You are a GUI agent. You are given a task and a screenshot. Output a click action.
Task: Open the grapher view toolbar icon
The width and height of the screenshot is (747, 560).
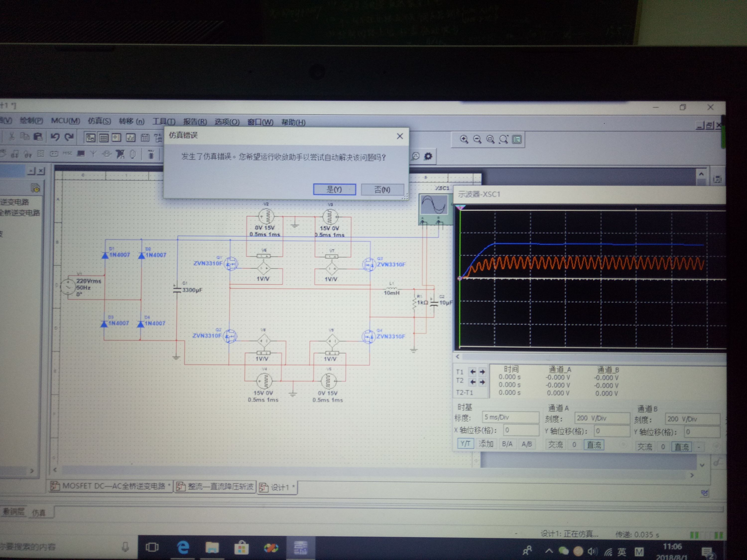(x=131, y=138)
